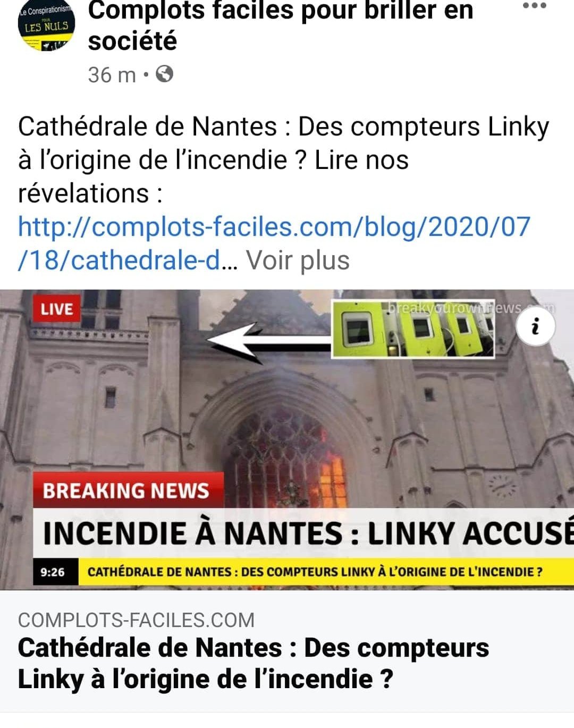Image resolution: width=574 pixels, height=728 pixels.
Task: Click the green Linky meters inset picture
Action: point(413,329)
